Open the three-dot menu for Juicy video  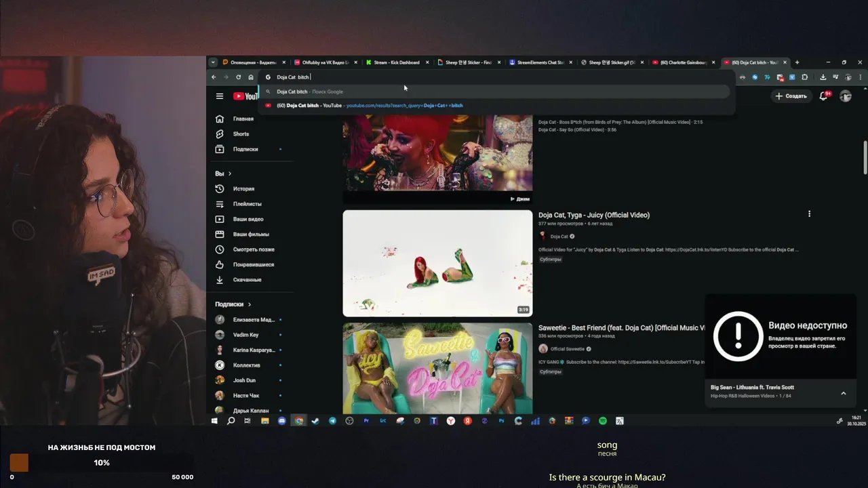tap(809, 214)
